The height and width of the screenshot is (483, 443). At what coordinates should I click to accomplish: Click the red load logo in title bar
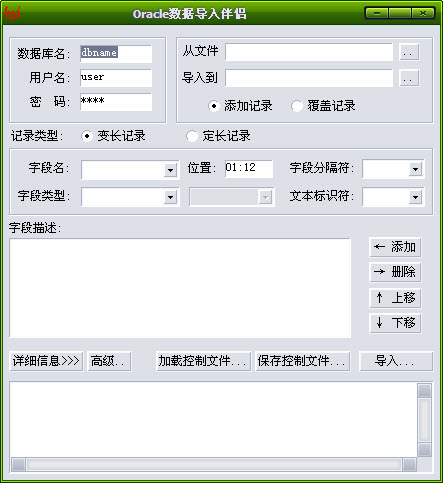tap(13, 13)
